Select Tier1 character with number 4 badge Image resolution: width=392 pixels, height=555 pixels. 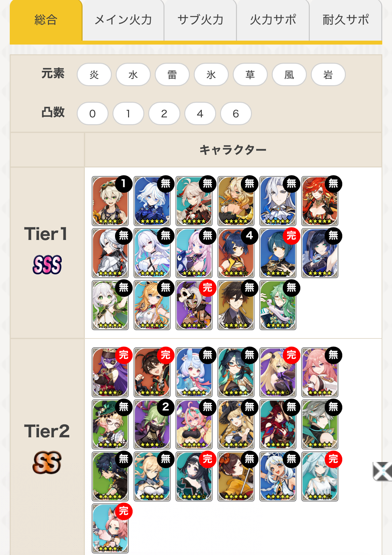click(236, 253)
